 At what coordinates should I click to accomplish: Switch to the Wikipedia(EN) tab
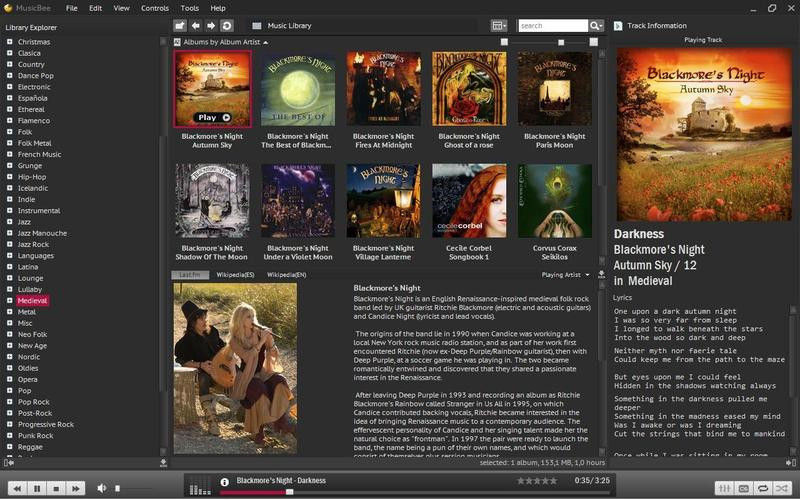pos(287,274)
